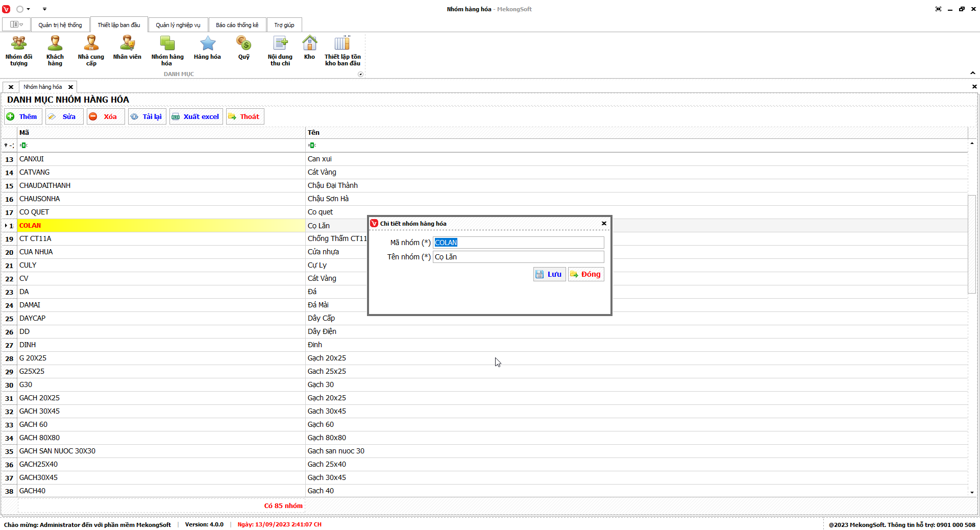Click the Xuất excel toolbar button

(196, 116)
